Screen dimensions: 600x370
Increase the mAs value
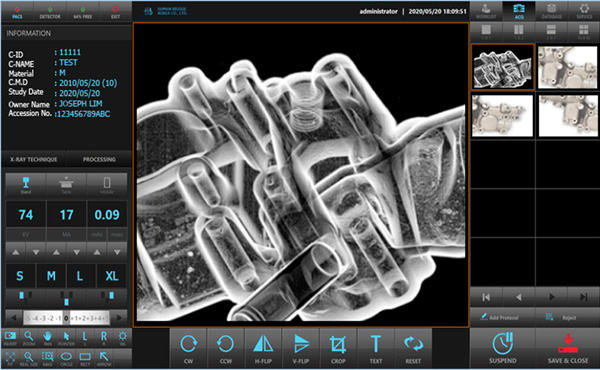[97, 252]
